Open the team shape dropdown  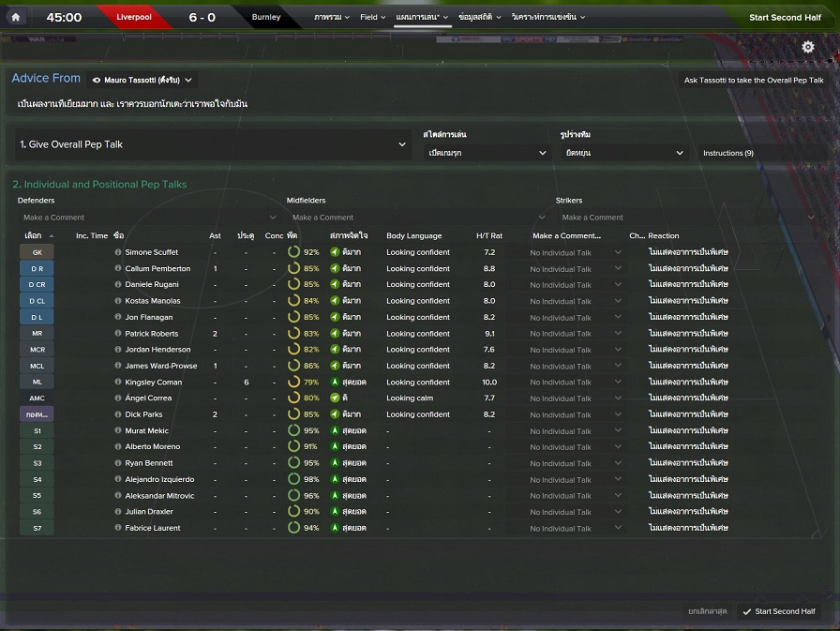pos(624,153)
